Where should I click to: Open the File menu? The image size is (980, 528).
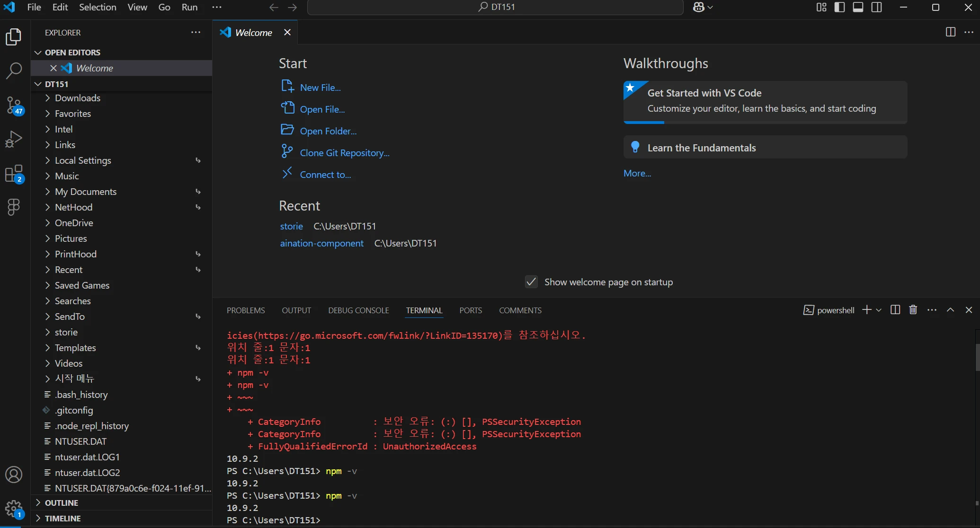click(34, 7)
